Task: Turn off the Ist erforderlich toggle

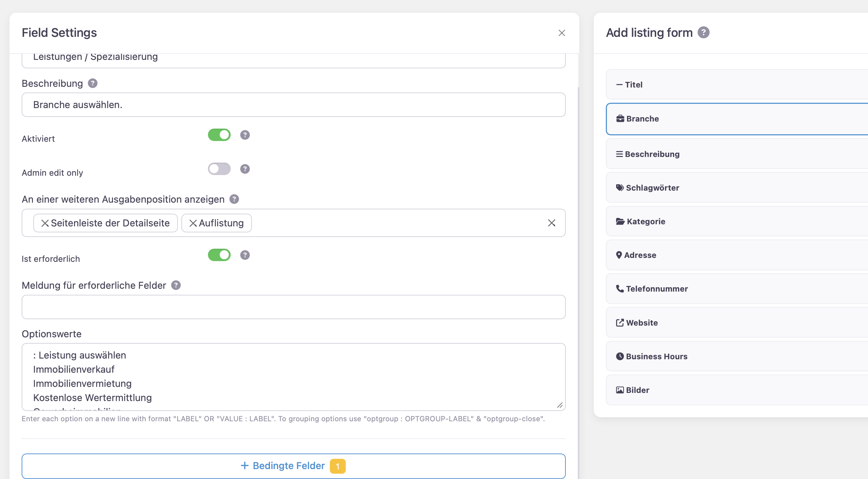Action: tap(219, 255)
